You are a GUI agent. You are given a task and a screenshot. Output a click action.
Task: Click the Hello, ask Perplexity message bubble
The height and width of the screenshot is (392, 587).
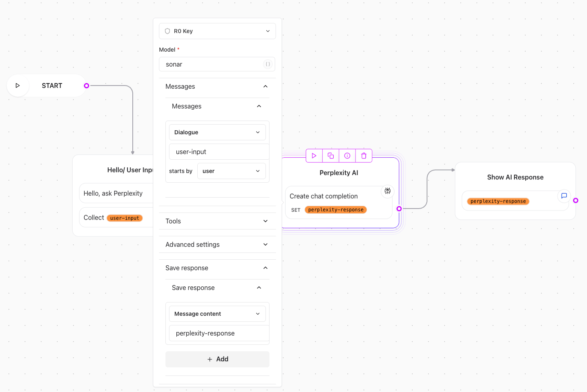pyautogui.click(x=116, y=193)
